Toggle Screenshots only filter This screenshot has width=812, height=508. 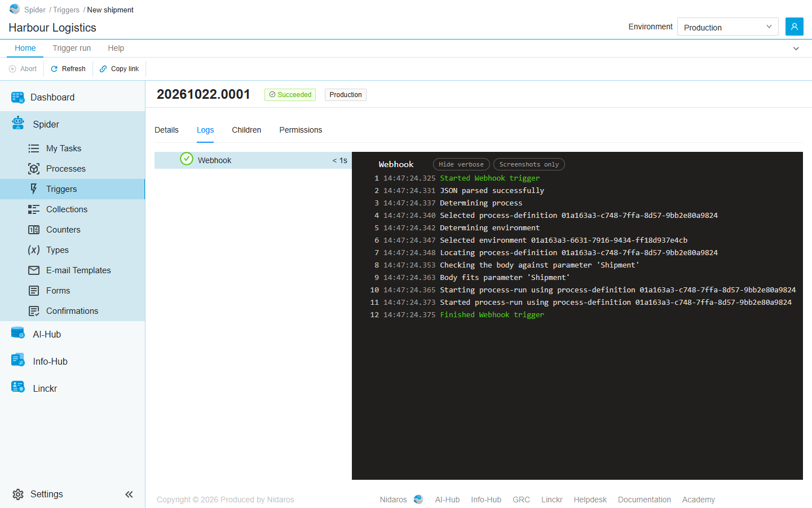[529, 164]
